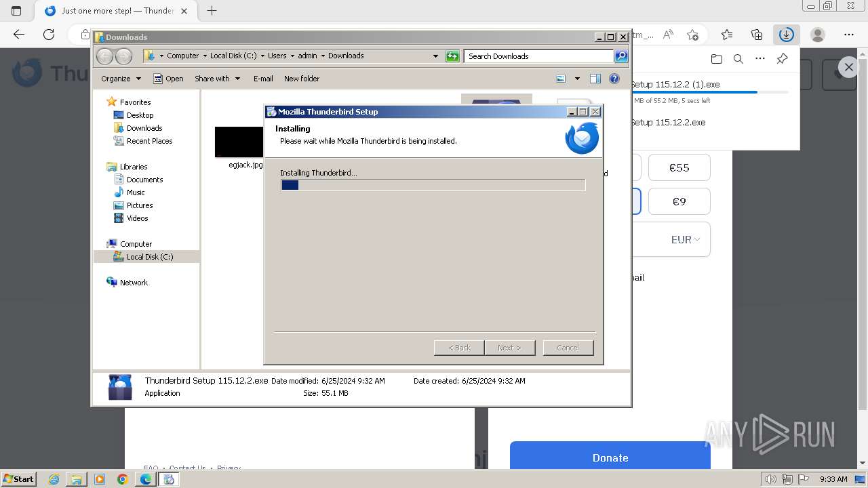Image resolution: width=868 pixels, height=488 pixels.
Task: Click Cancel in Thunderbird Setup
Action: pos(568,348)
